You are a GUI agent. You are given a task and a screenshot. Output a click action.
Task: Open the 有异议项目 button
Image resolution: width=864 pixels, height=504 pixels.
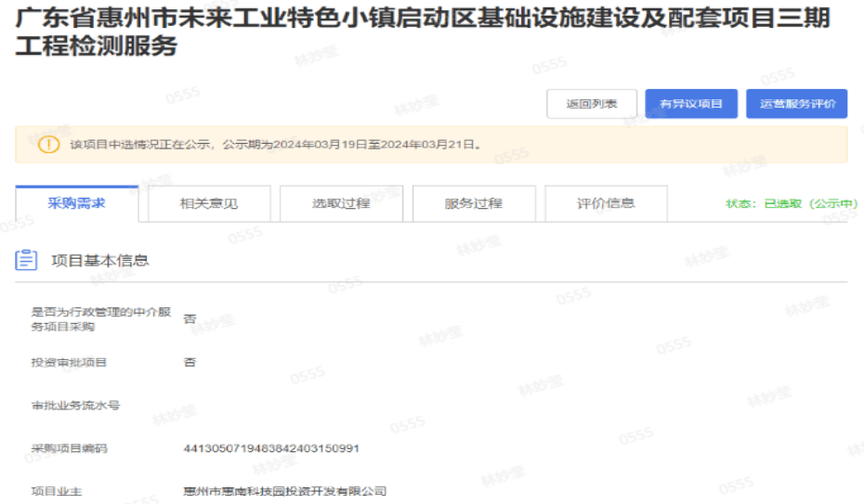690,104
